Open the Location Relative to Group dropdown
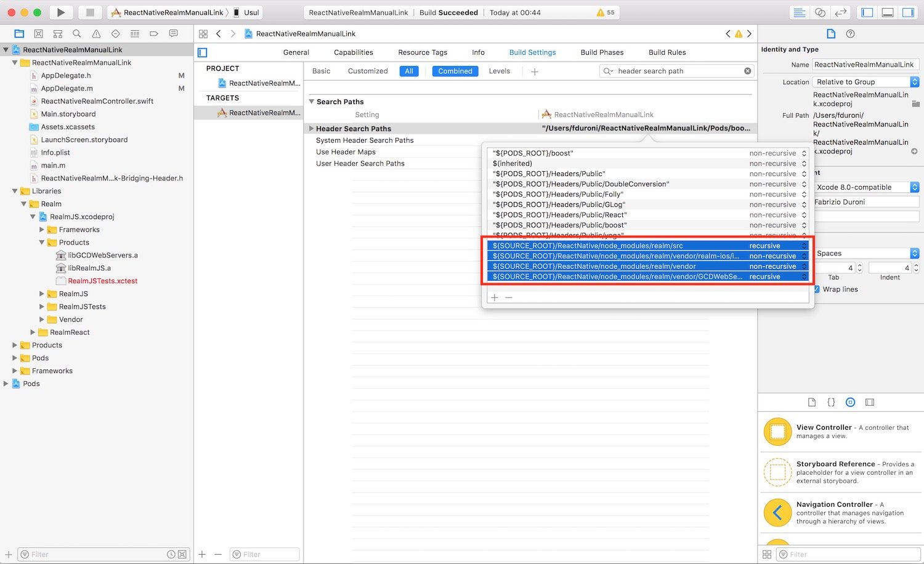This screenshot has height=564, width=924. 866,82
